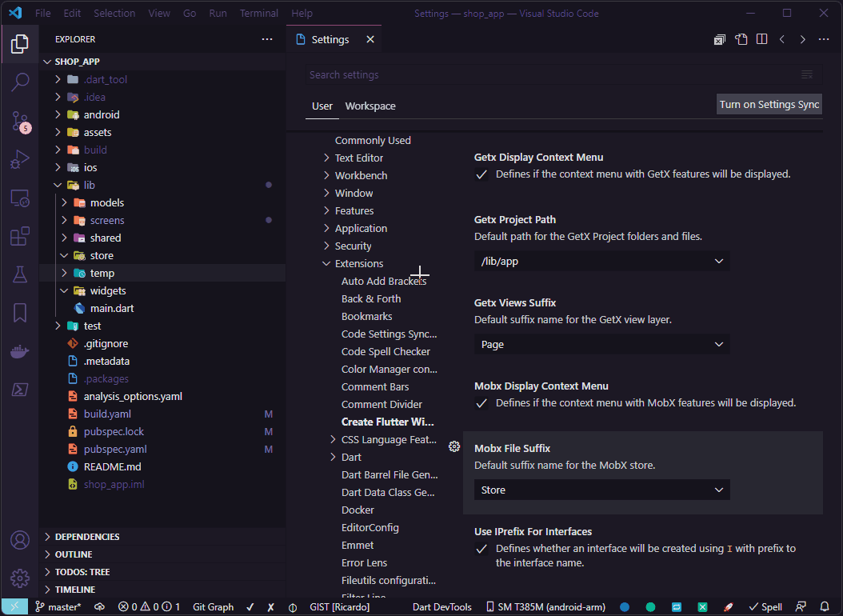Uncheck Mobx Display Context Menu
The height and width of the screenshot is (616, 843).
(x=481, y=404)
